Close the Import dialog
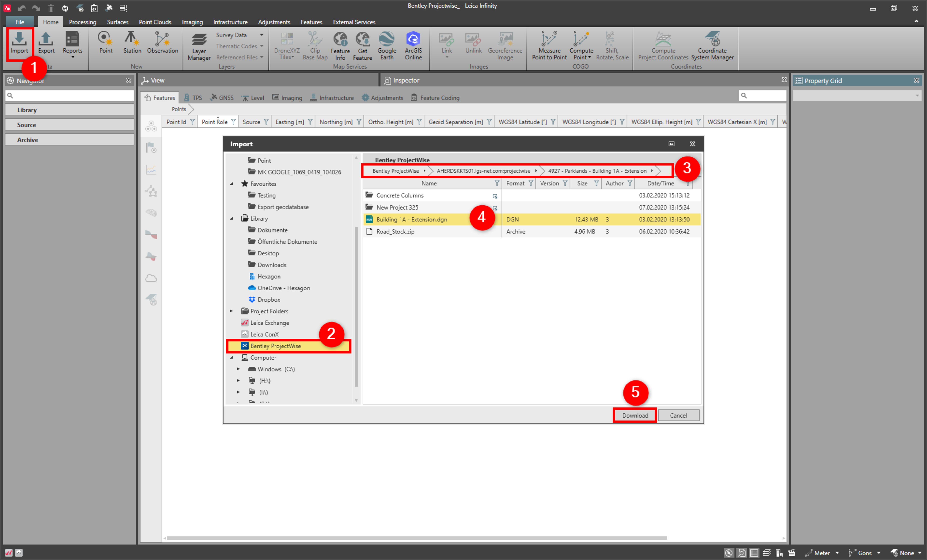927x560 pixels. 692,144
